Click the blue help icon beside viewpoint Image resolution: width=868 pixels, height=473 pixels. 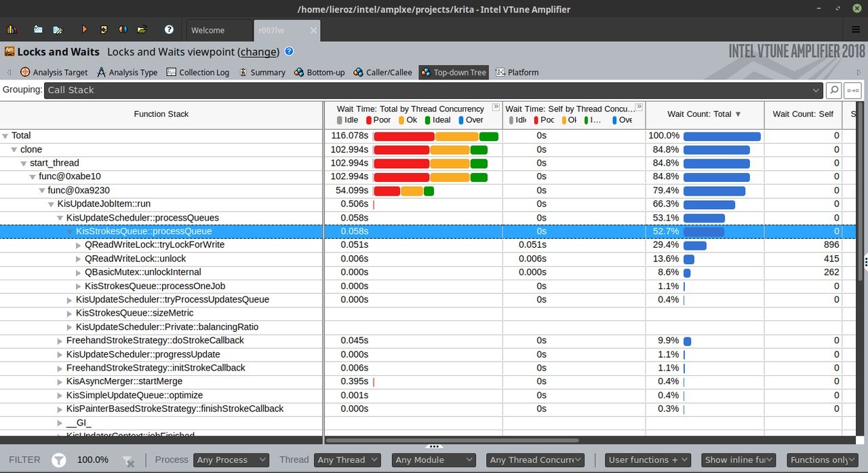[x=289, y=52]
